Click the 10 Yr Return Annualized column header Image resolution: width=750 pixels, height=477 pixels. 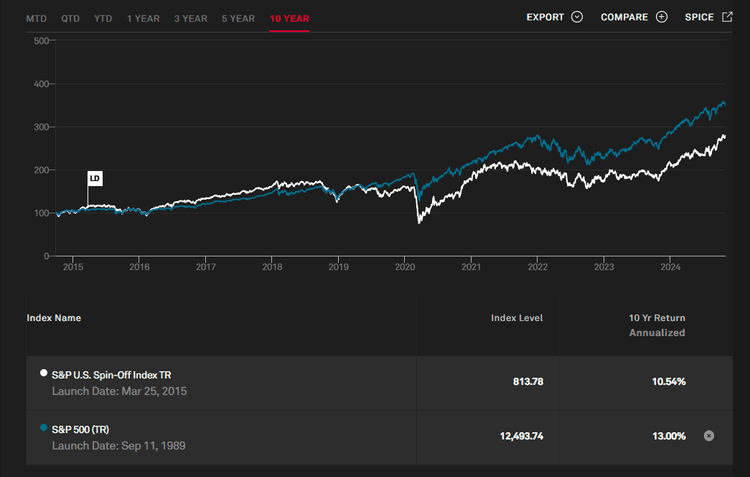pos(657,325)
